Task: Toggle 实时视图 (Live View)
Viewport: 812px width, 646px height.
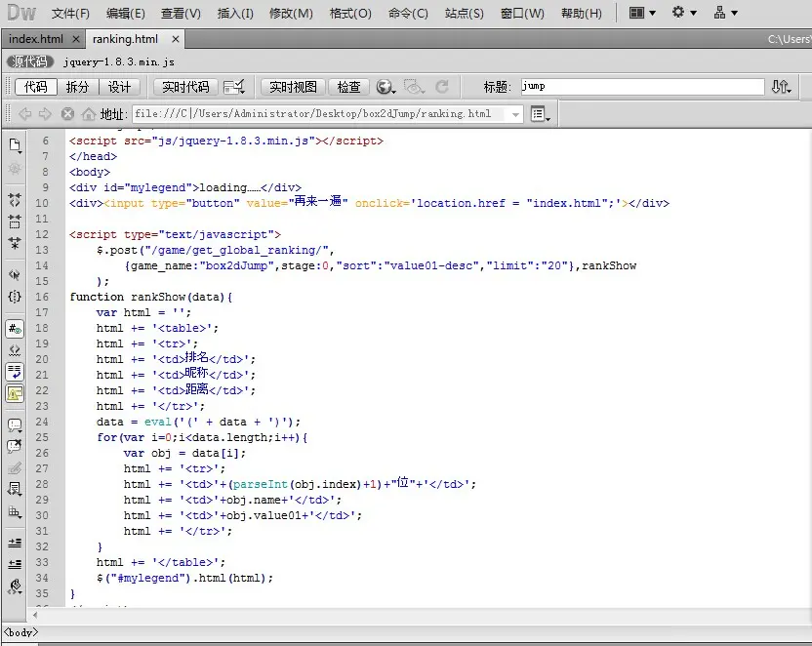Action: coord(293,87)
